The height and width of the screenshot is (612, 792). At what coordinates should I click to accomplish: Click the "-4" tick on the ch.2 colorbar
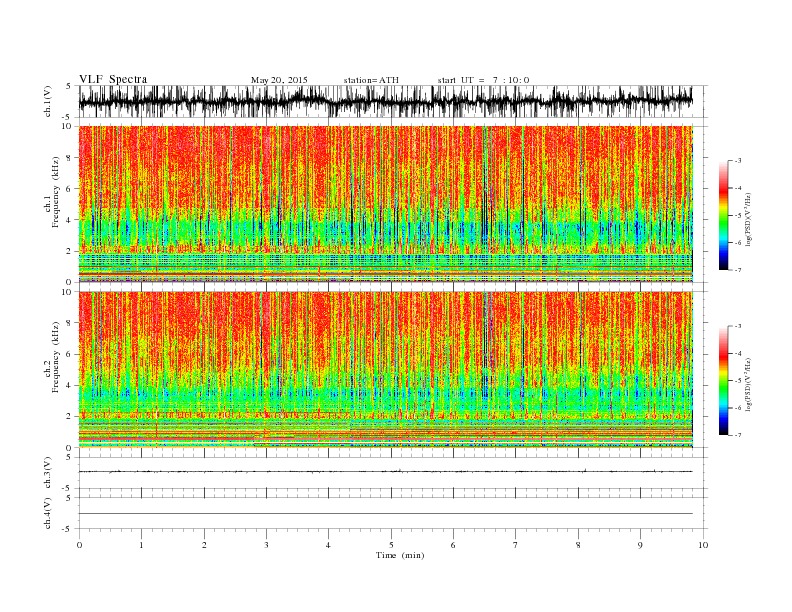point(738,353)
